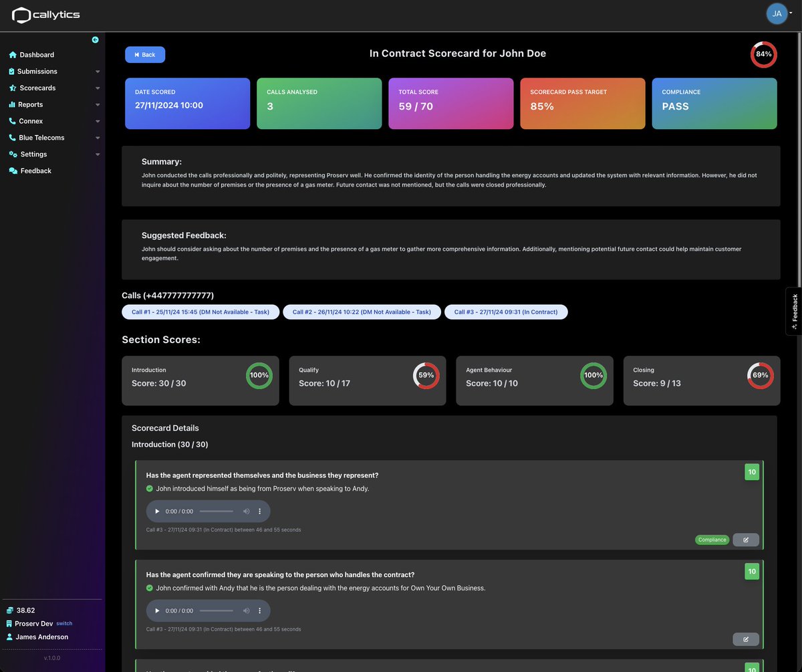
Task: Open the JA user avatar menu
Action: [777, 13]
